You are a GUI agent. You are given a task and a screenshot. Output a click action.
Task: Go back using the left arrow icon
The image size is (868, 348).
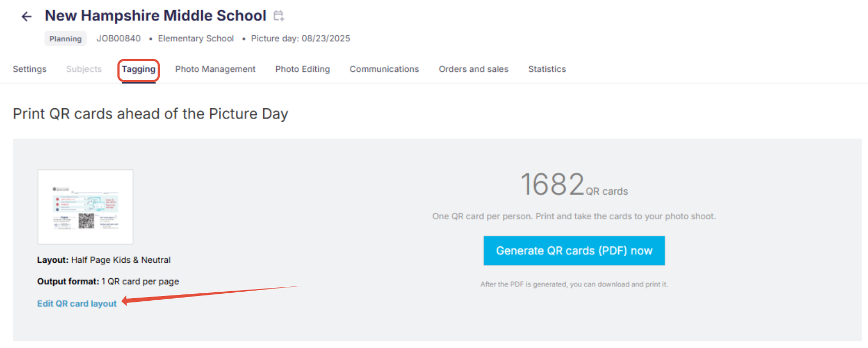click(26, 17)
